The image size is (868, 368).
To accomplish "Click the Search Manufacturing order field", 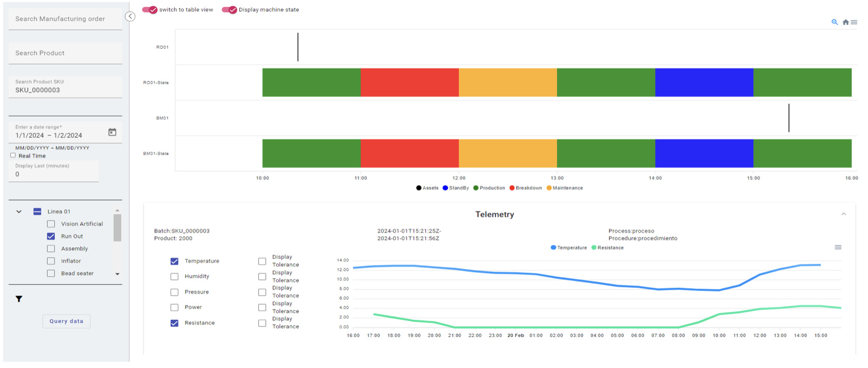I will (x=65, y=19).
